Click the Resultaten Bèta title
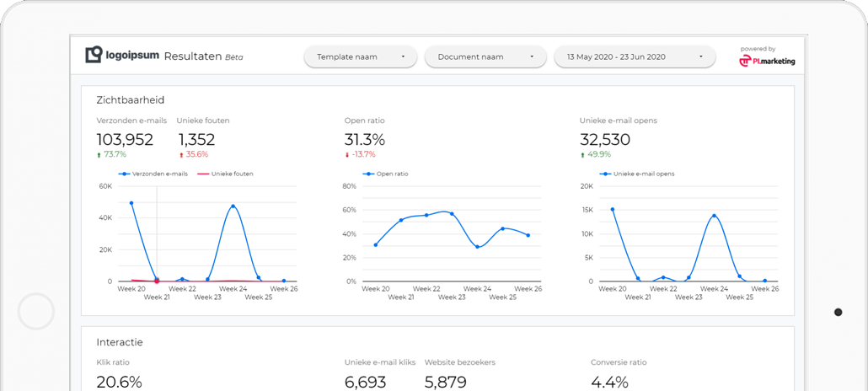This screenshot has width=868, height=391. pos(203,56)
